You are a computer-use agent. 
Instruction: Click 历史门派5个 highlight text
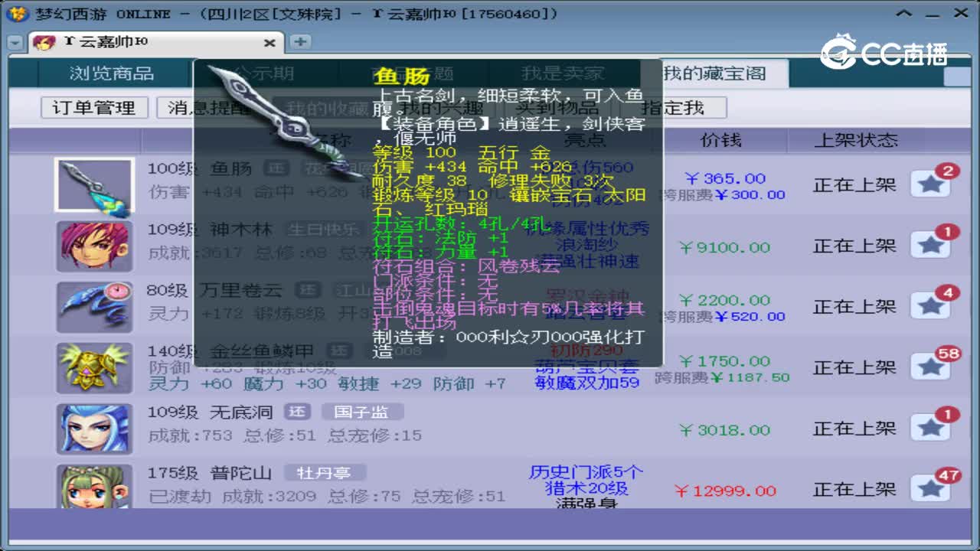[586, 472]
